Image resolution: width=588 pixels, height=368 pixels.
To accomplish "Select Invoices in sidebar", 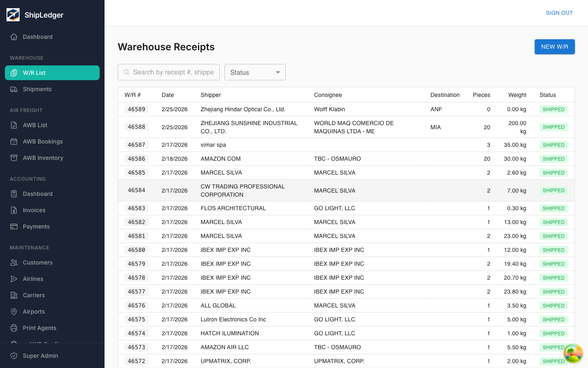I will (x=52, y=210).
